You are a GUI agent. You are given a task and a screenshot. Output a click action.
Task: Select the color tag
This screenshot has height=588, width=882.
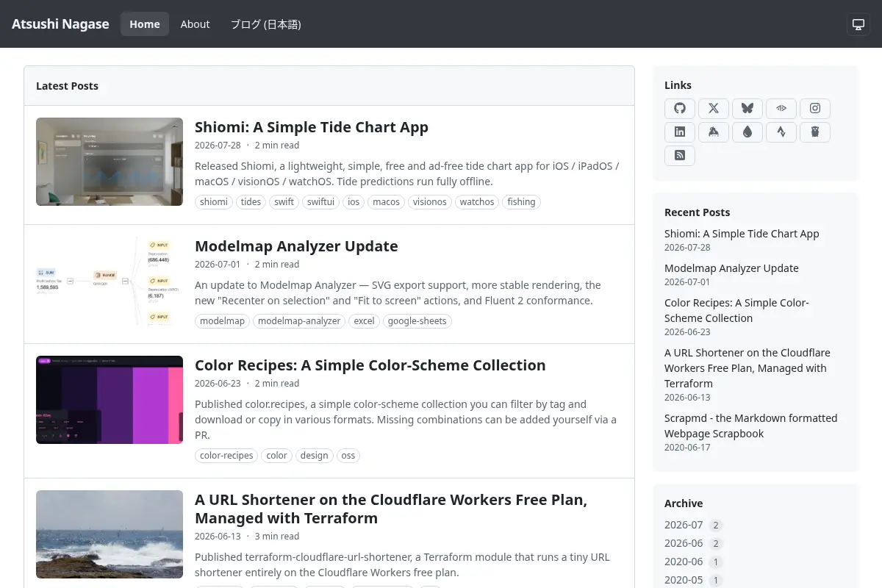276,456
